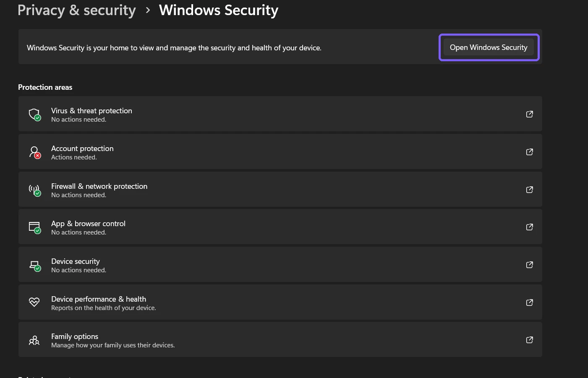Click the Protection areas heading
This screenshot has width=588, height=378.
click(x=45, y=87)
